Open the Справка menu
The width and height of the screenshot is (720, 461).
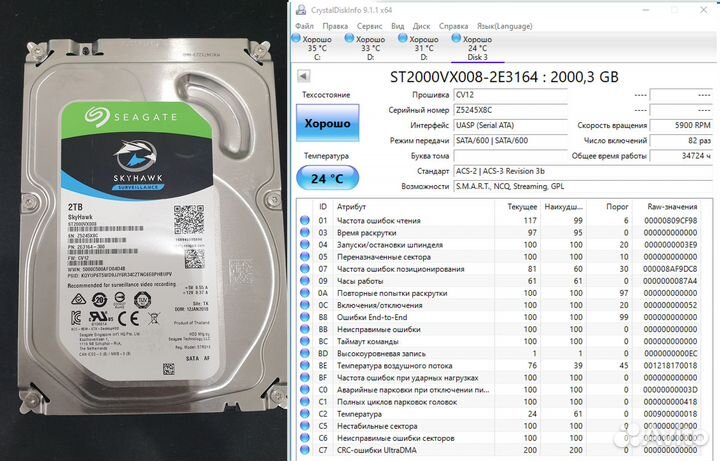pyautogui.click(x=453, y=26)
